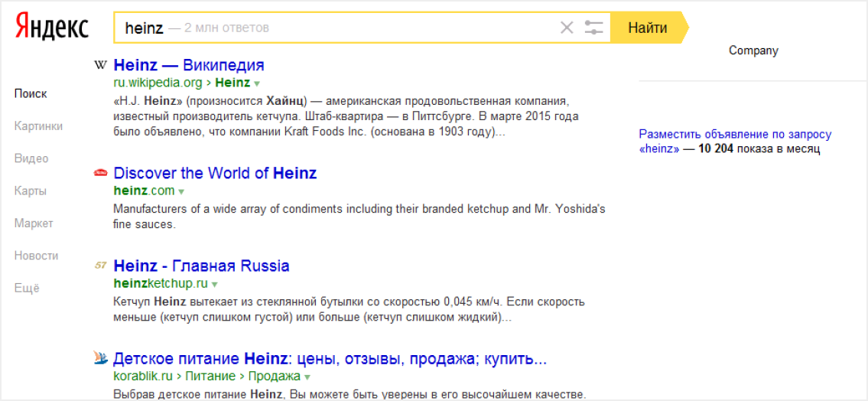This screenshot has height=401, width=868.
Task: Click the red Heinz favicon
Action: tap(100, 173)
